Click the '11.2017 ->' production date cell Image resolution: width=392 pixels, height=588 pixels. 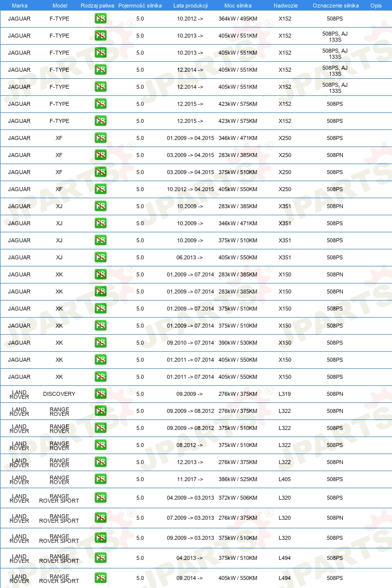190,479
